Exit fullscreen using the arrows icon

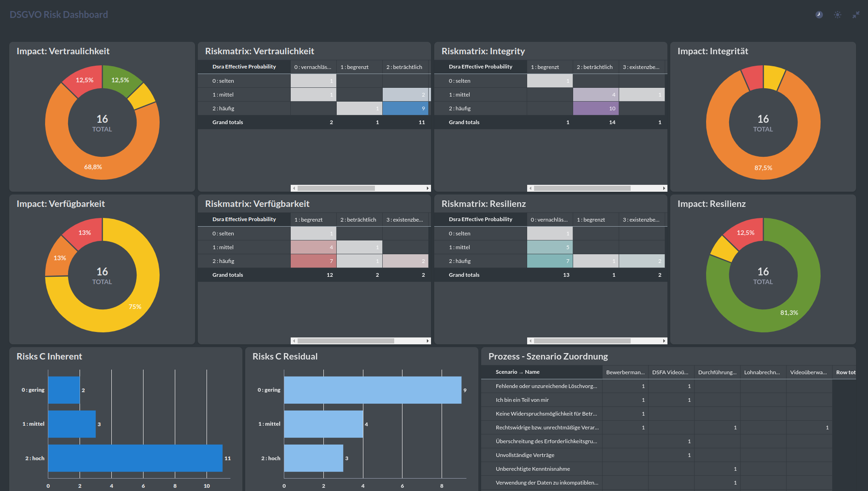point(856,15)
